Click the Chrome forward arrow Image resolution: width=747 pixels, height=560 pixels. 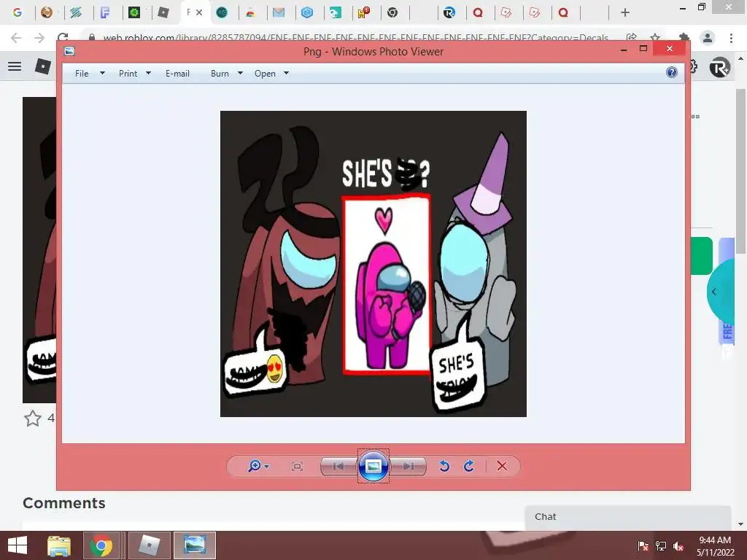[x=39, y=38]
